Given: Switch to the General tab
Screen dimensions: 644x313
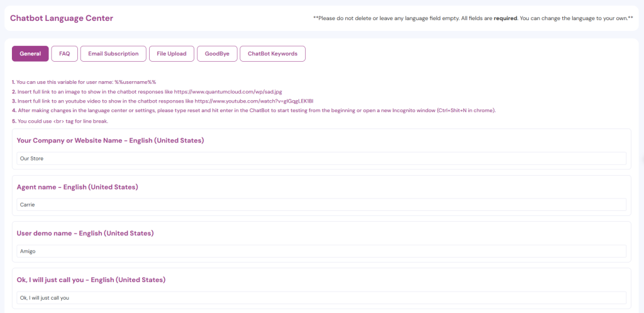Looking at the screenshot, I should [30, 54].
